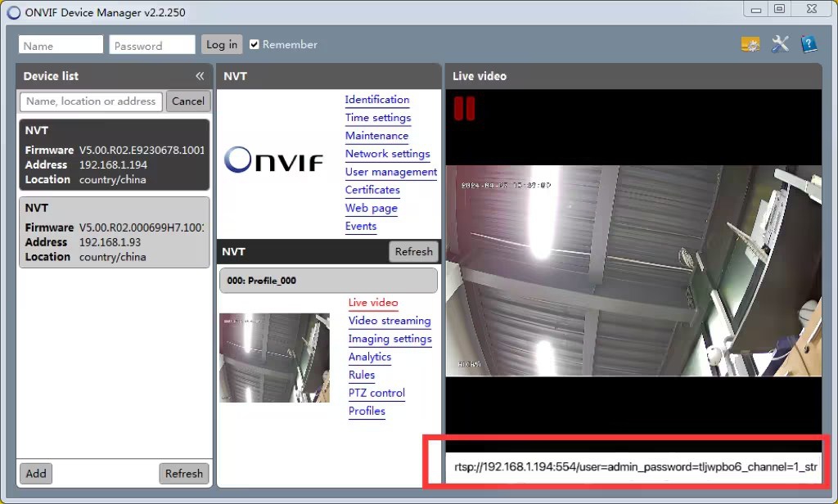Open Video streaming settings
Screen dimensions: 838x504
(390, 321)
